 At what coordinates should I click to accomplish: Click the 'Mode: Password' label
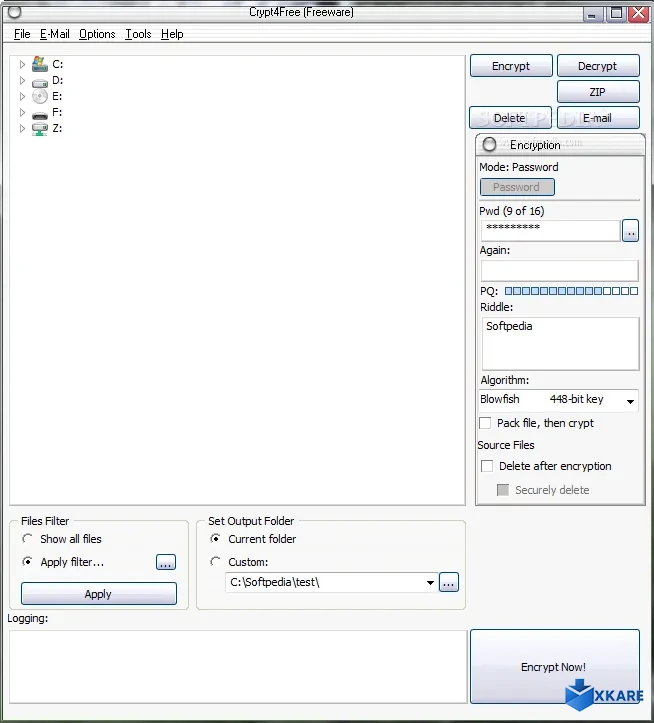[x=519, y=167]
